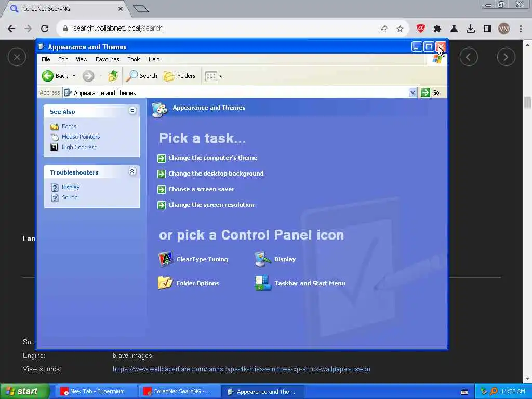The width and height of the screenshot is (532, 399).
Task: Switch to CollabNet SearXNG taskbar item
Action: tap(179, 392)
